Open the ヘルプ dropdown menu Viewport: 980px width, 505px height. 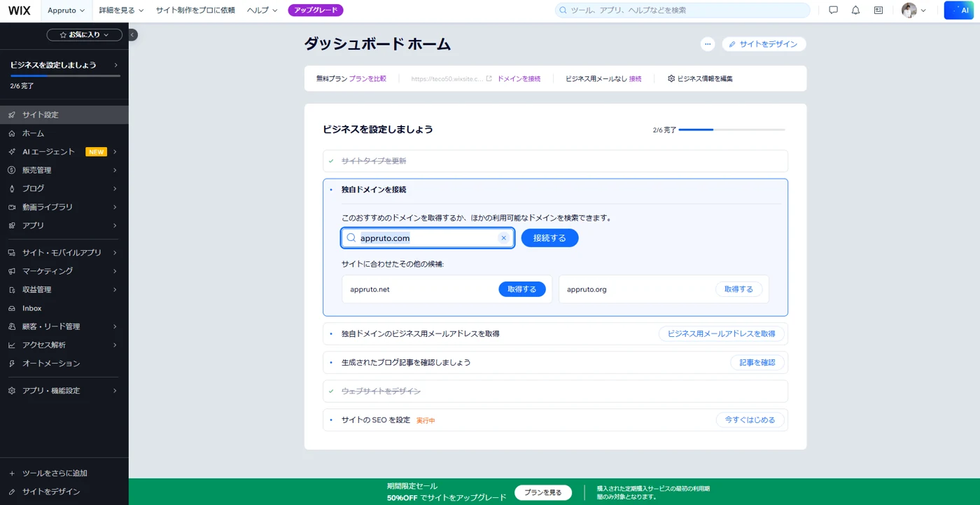[x=262, y=11]
